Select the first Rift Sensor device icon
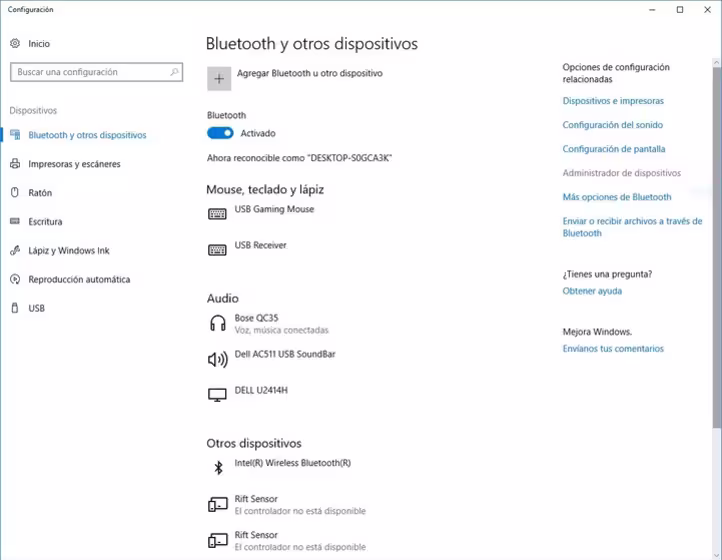This screenshot has width=722, height=560. [x=218, y=504]
